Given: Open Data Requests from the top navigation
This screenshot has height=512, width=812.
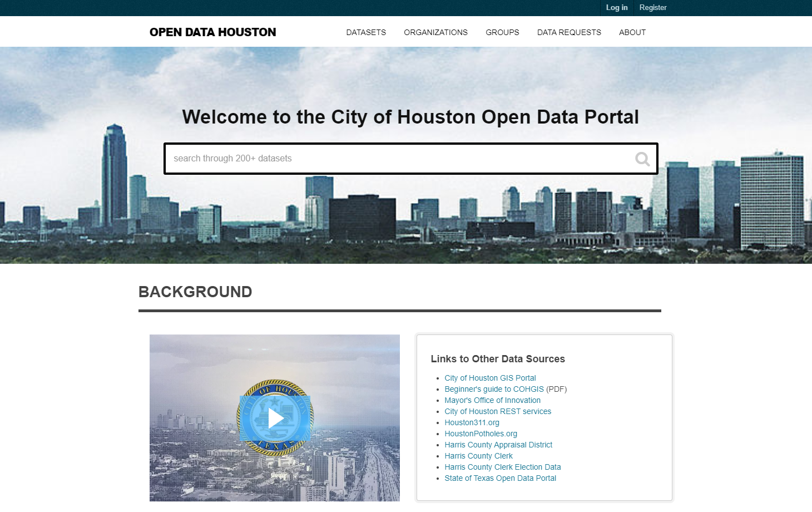Looking at the screenshot, I should point(569,32).
